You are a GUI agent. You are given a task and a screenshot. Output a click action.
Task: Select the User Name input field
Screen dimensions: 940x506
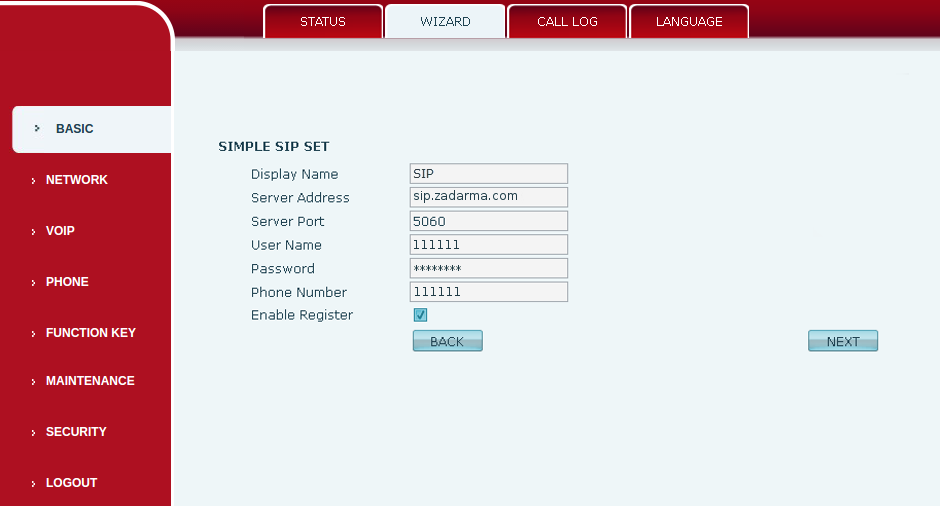click(489, 245)
